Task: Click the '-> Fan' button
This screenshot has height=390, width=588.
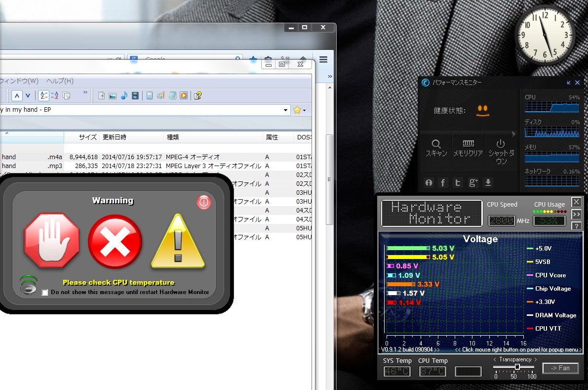Action: pyautogui.click(x=560, y=368)
